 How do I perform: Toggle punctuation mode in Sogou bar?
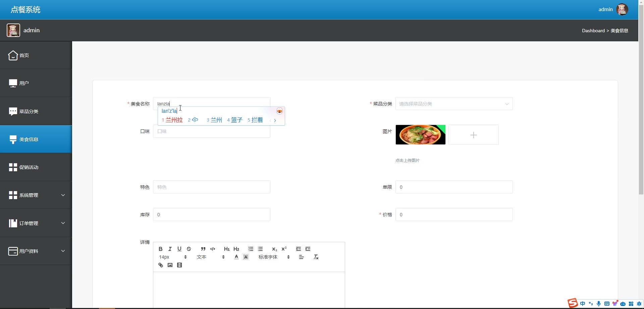[x=591, y=304]
